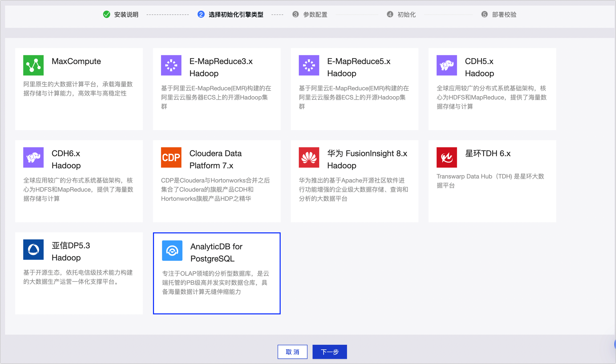Click the 星环TDH red logo icon
The image size is (616, 364).
tap(447, 157)
